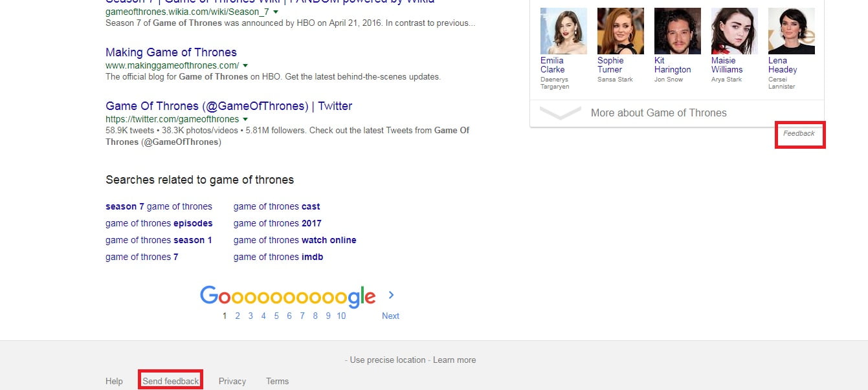
Task: Open related search 'game of thrones imdb'
Action: [278, 257]
